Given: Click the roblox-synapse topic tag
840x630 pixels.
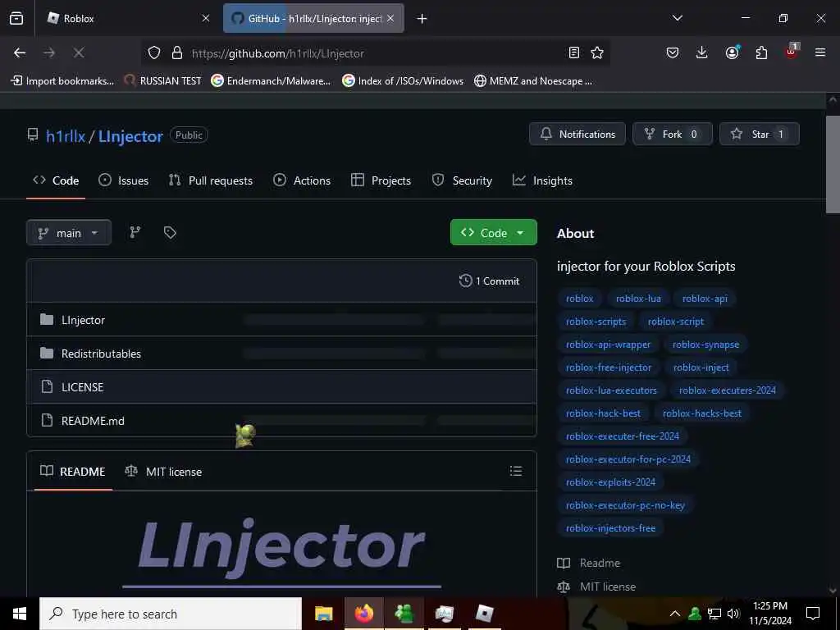Looking at the screenshot, I should coord(705,345).
